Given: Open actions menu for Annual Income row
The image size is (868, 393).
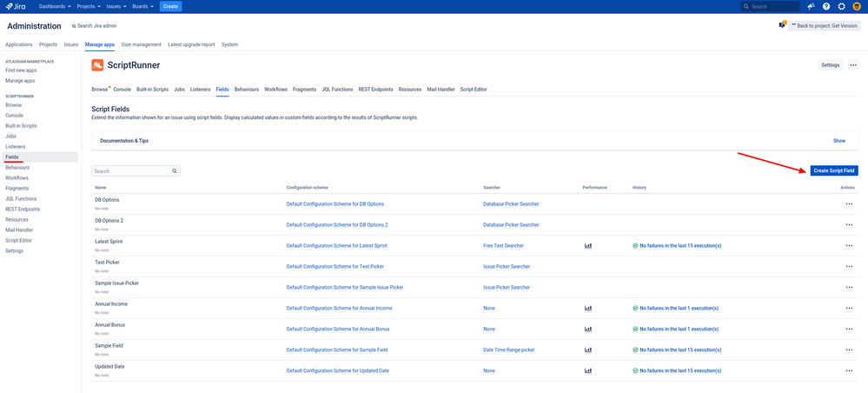Looking at the screenshot, I should coord(849,308).
